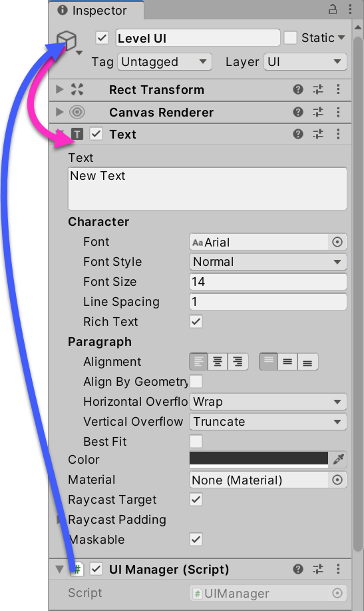Open Canvas Renderer three-dot options menu
Screen dimensions: 364x611
338,113
